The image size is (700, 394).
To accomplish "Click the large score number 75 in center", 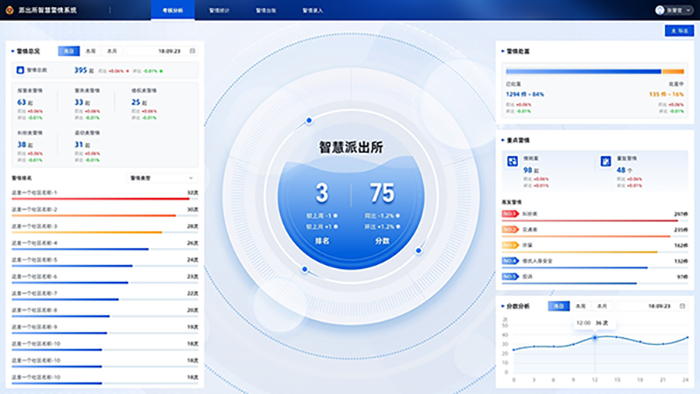I will [382, 193].
